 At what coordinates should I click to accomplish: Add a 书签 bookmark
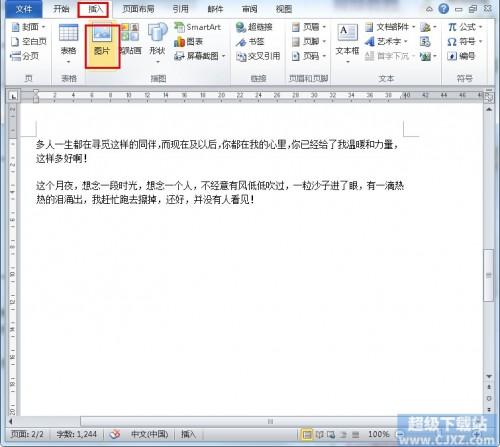[x=250, y=42]
